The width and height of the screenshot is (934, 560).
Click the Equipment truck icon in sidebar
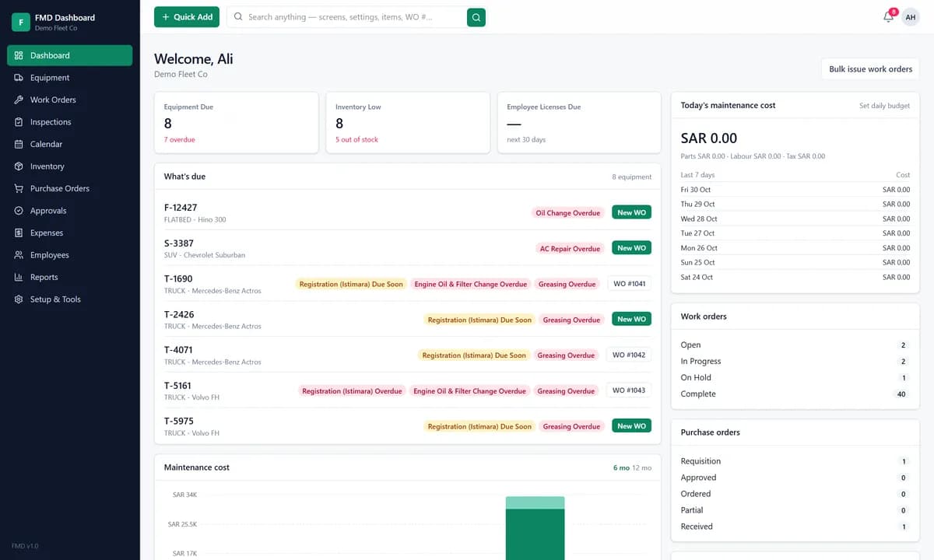click(x=19, y=78)
